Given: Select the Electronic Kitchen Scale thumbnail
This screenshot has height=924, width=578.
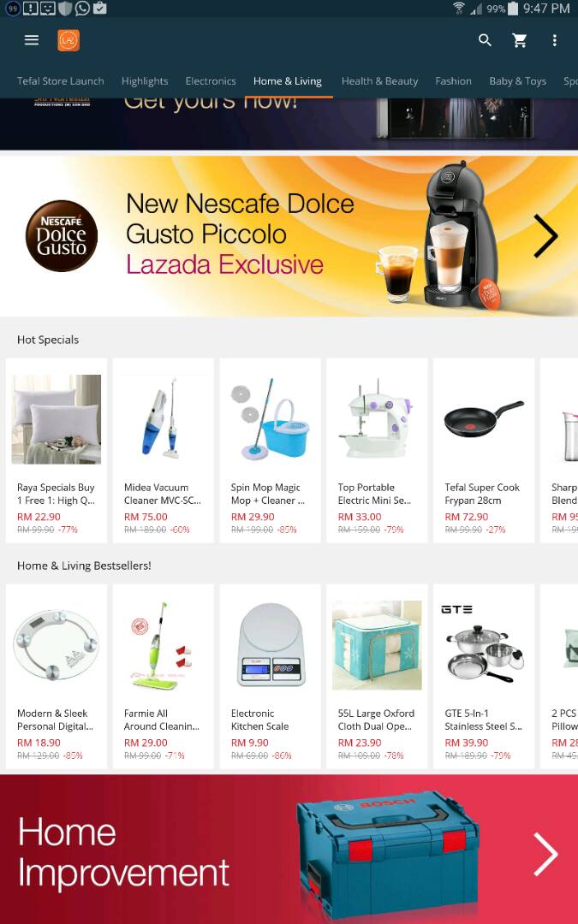Looking at the screenshot, I should coord(270,645).
